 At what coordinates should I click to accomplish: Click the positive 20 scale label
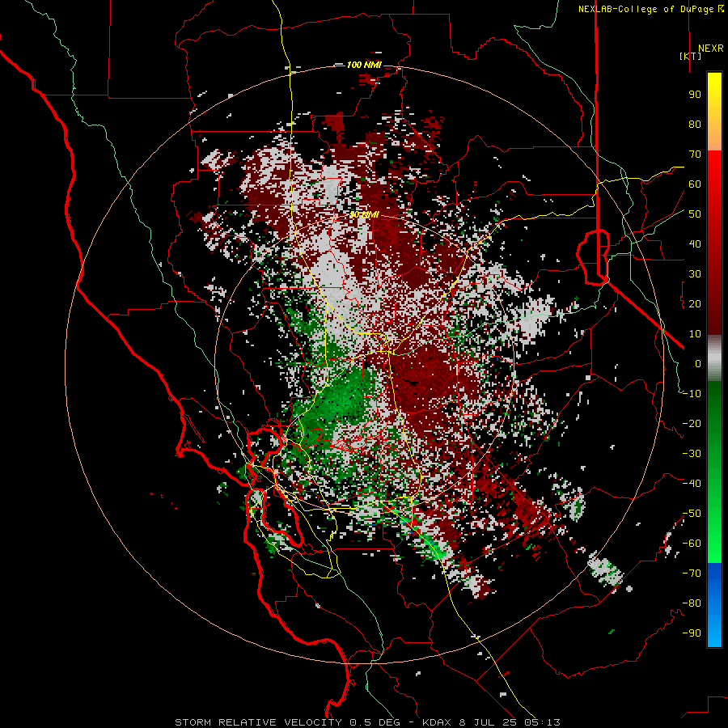click(695, 304)
